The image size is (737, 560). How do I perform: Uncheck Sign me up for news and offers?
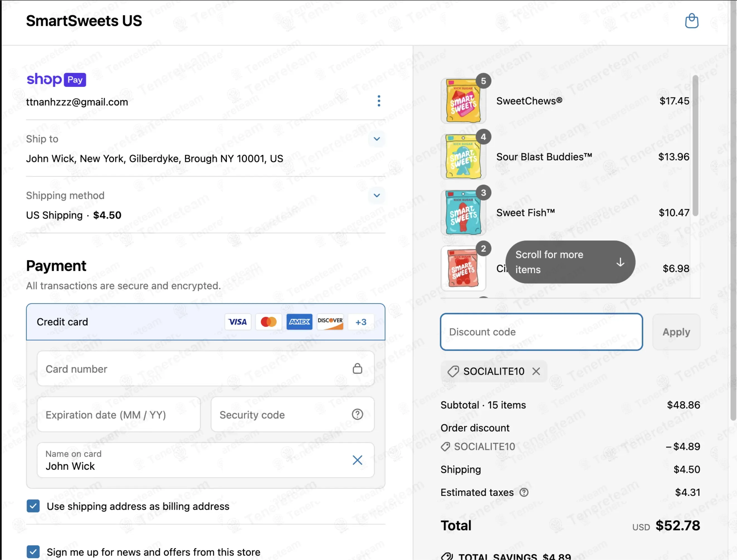33,552
